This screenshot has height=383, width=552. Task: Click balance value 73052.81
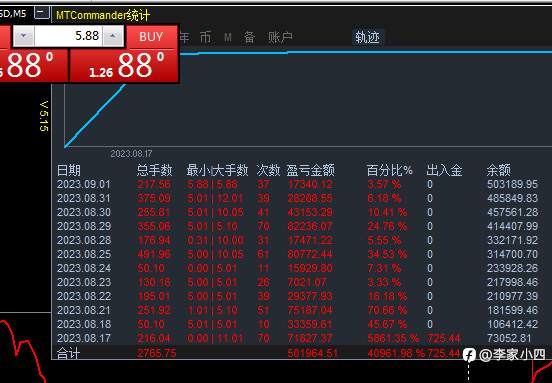pyautogui.click(x=509, y=338)
